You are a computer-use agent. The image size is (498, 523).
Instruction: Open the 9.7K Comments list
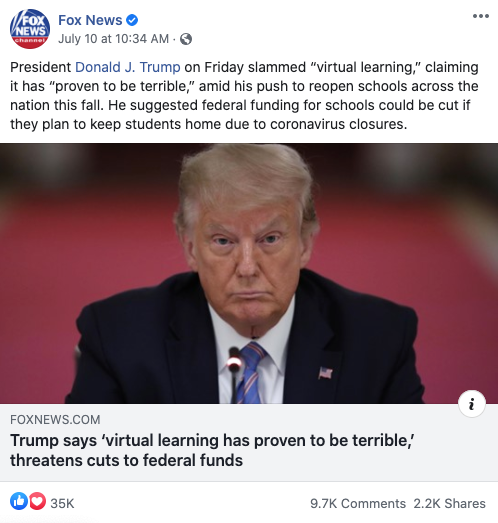358,503
